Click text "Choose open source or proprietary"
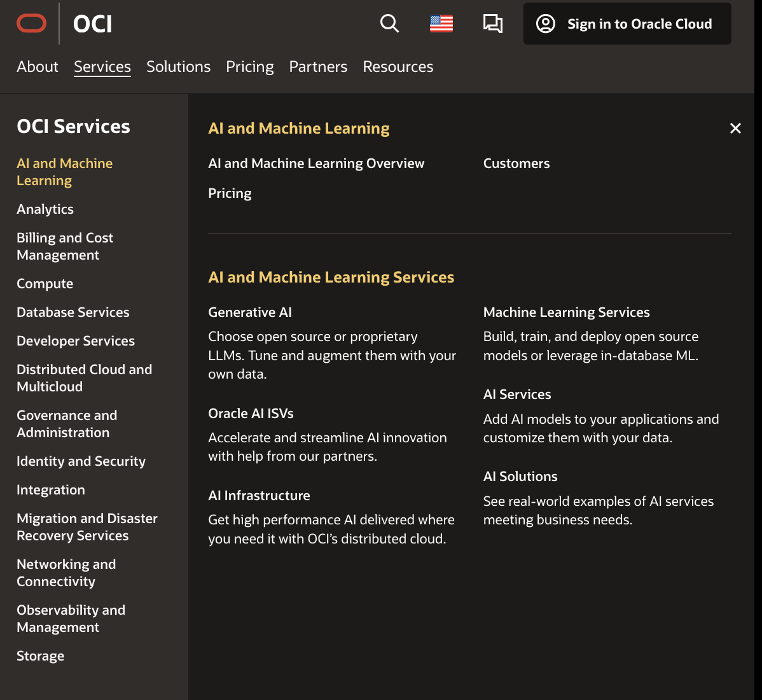762x700 pixels. pos(313,337)
